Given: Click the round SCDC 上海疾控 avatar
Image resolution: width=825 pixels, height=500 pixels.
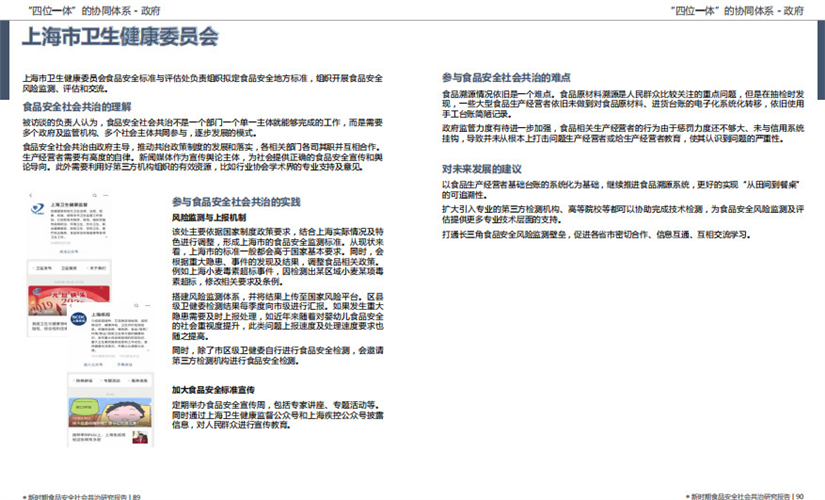Looking at the screenshot, I should pos(78,319).
